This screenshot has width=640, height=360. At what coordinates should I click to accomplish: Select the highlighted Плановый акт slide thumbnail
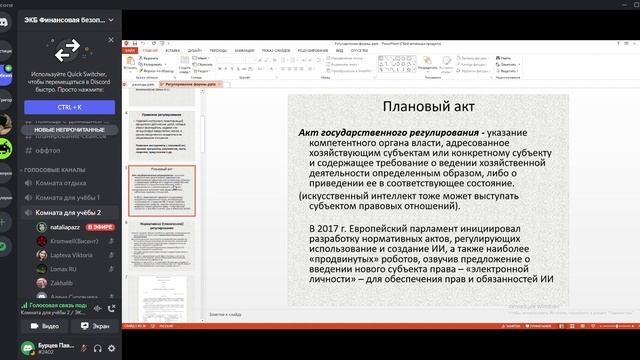coord(162,191)
